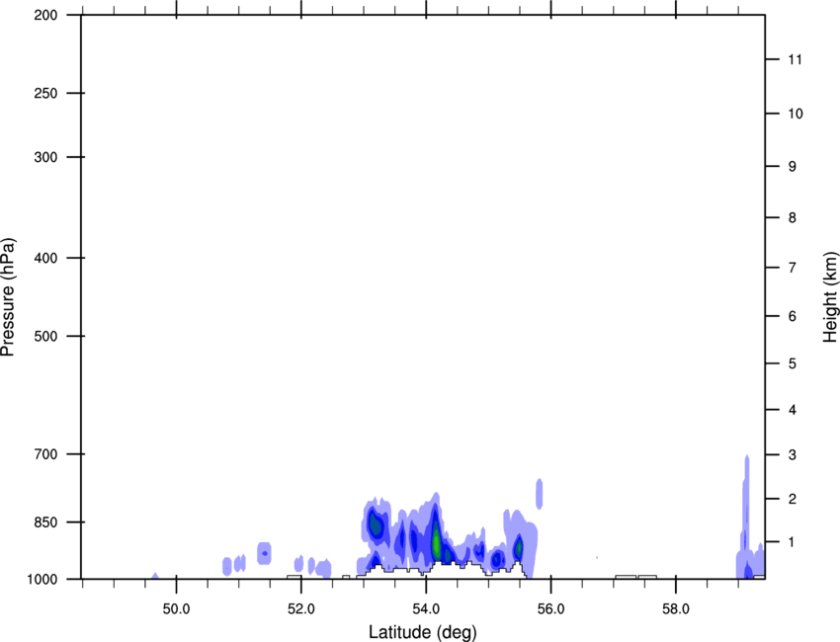This screenshot has width=840, height=642.
Task: Click the isolated light-blue blob near 55.8 latitude
Action: coord(540,494)
